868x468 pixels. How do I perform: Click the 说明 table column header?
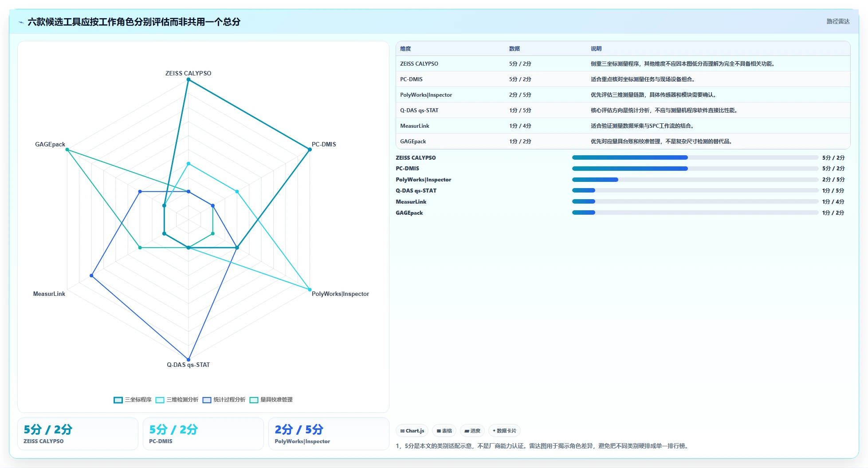(596, 49)
